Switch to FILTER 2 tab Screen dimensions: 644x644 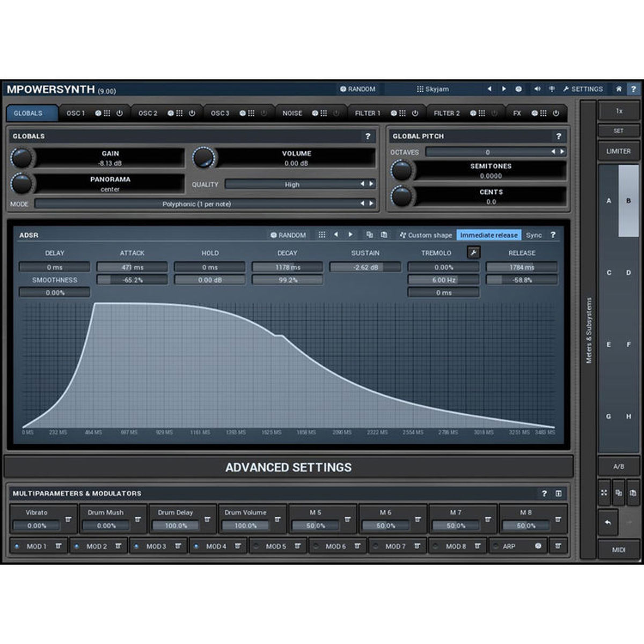pos(447,113)
